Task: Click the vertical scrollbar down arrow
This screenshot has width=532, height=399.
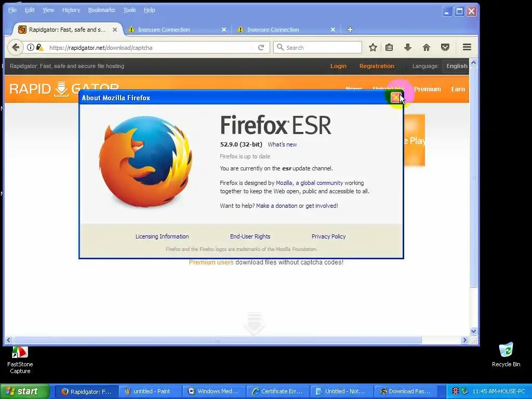Action: point(474,331)
